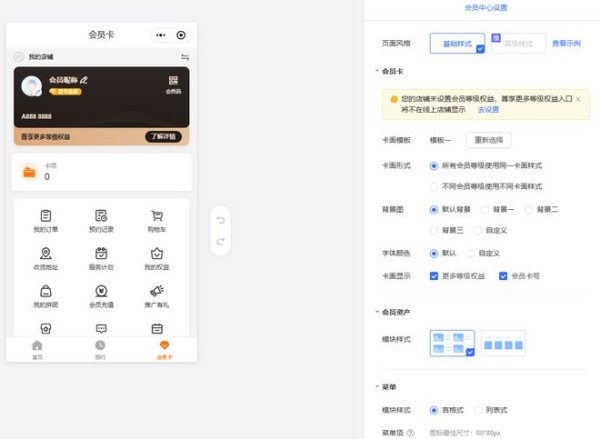The height and width of the screenshot is (439, 600).
Task: Choose the 简约样式 page style
Action: [x=518, y=43]
